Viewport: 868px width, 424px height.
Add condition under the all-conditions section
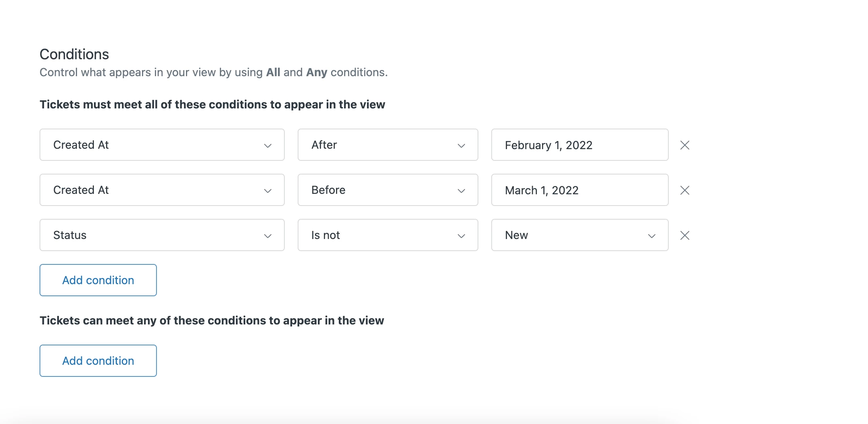[x=98, y=280]
